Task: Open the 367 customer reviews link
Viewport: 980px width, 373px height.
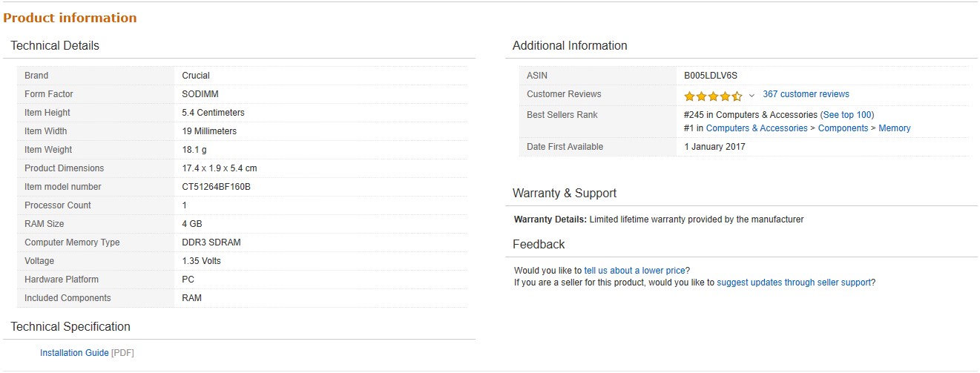Action: click(806, 94)
